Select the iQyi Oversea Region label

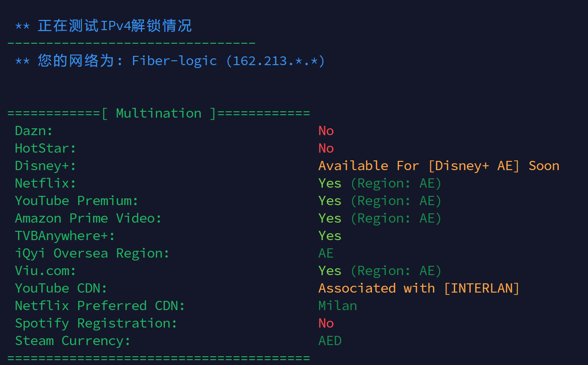tap(92, 253)
